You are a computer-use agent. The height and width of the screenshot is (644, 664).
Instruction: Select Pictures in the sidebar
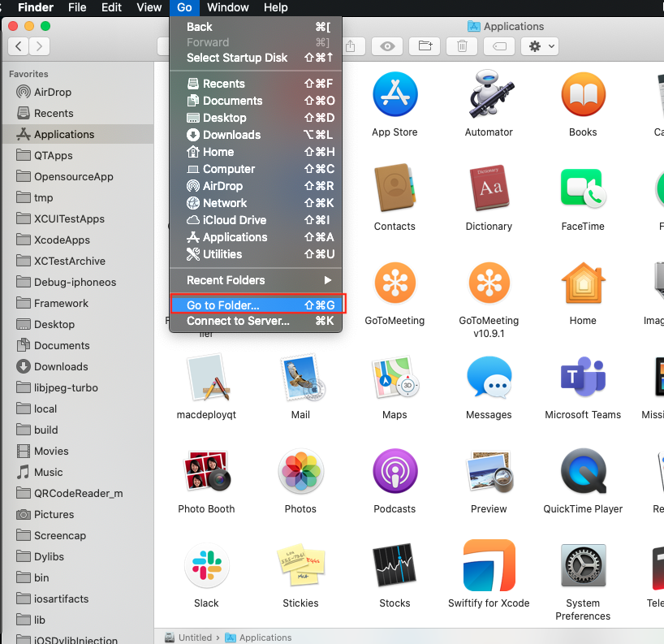(x=77, y=514)
